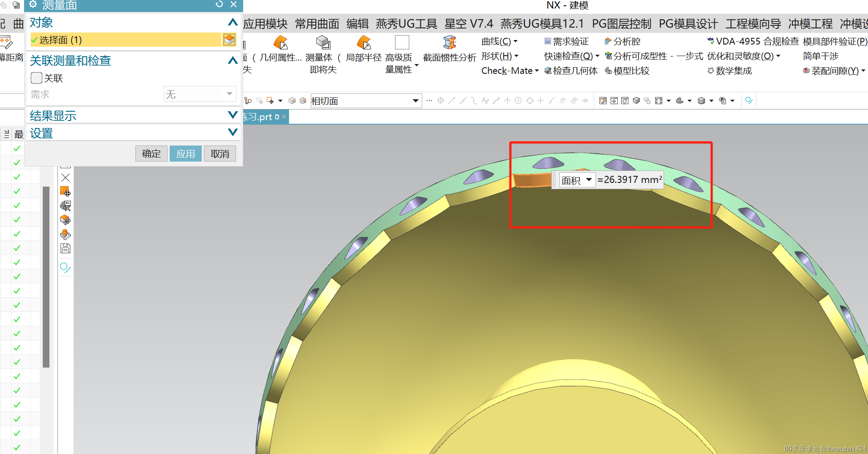Click 数学集成 command
868x454 pixels.
coord(729,71)
